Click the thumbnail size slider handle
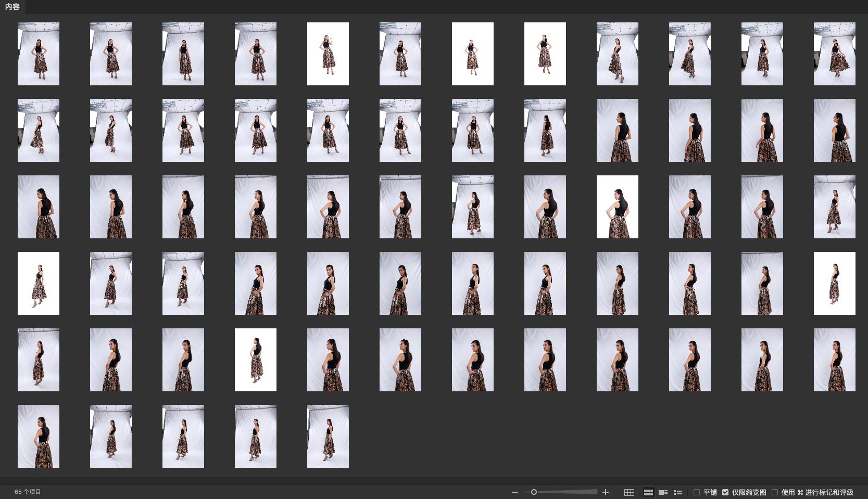 click(x=534, y=492)
